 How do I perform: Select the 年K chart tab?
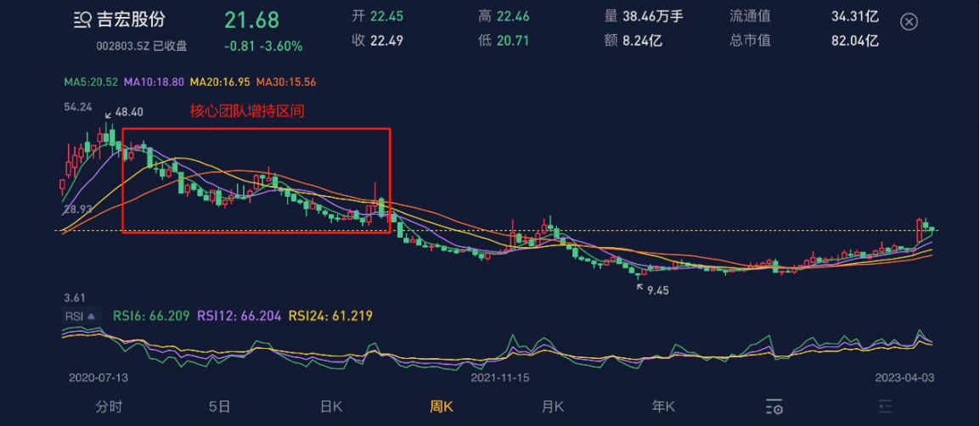pyautogui.click(x=663, y=406)
